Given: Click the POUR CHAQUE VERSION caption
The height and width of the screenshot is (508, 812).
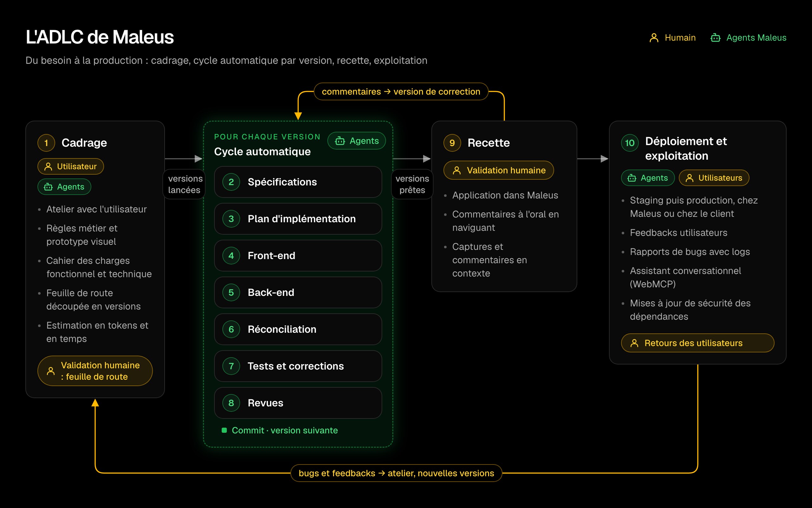Looking at the screenshot, I should coord(267,137).
